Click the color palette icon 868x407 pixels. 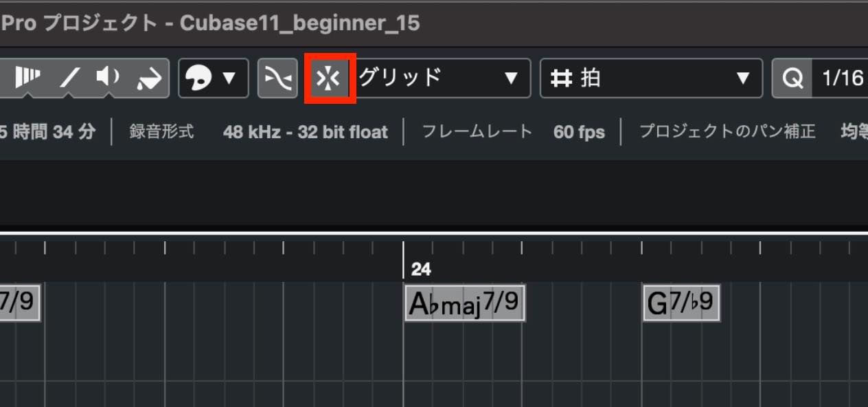199,78
